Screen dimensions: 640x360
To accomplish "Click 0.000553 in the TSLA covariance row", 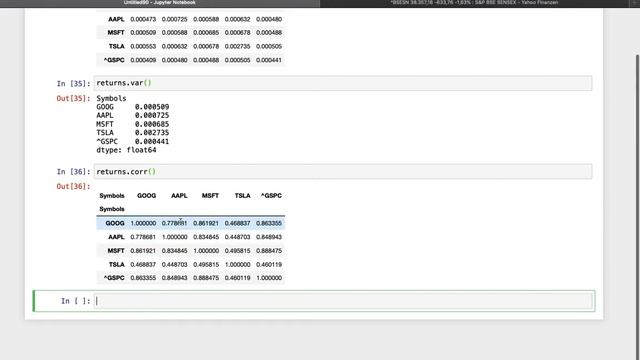I will point(143,47).
